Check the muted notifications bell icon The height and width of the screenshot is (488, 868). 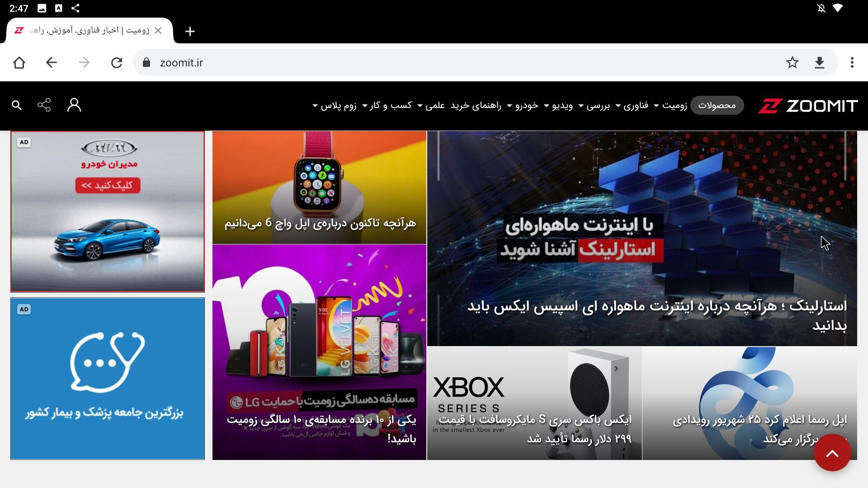pyautogui.click(x=821, y=8)
